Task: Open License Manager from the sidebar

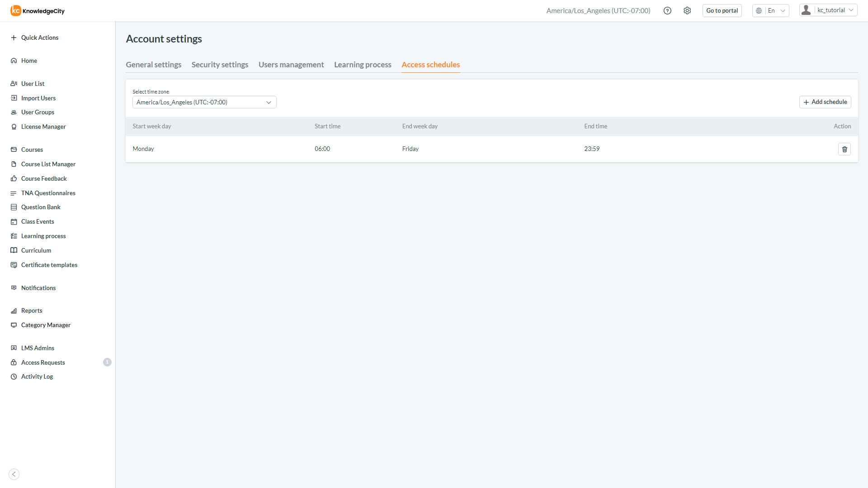Action: coord(43,127)
